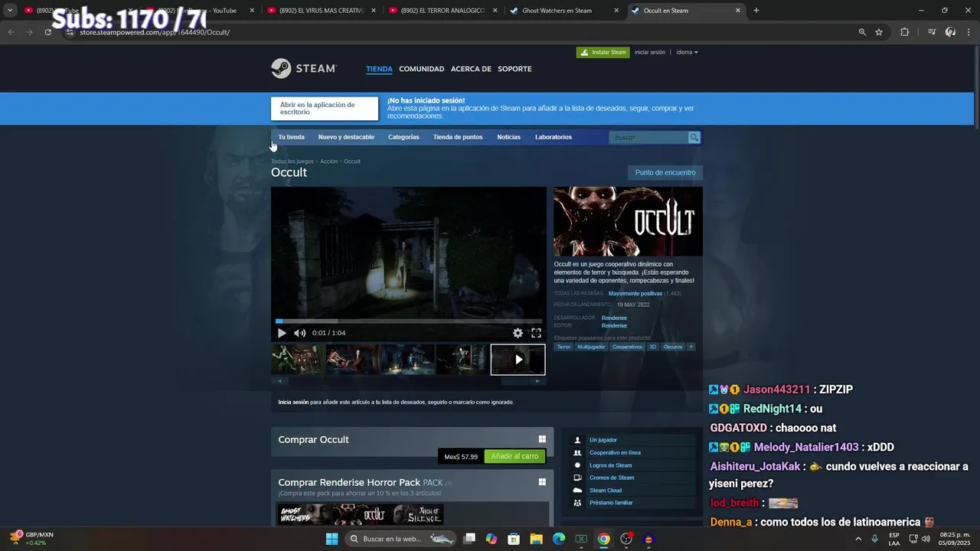This screenshot has width=980, height=551.
Task: Go to the TIENDA tab
Action: tap(379, 69)
